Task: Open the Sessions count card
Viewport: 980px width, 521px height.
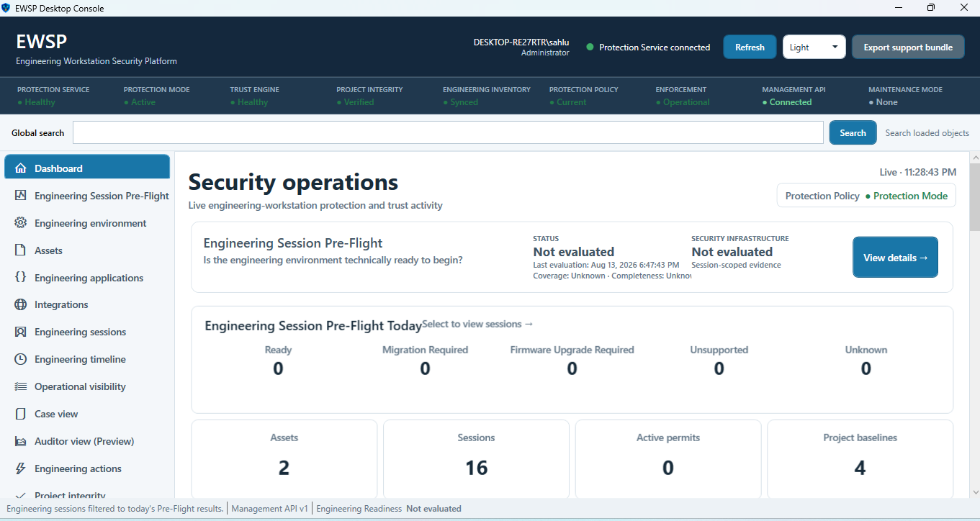Action: tap(476, 458)
